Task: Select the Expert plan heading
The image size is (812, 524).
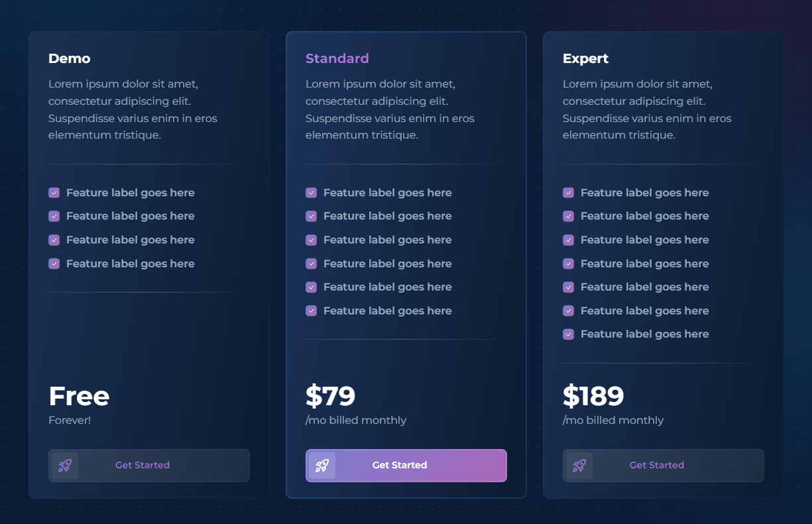Action: [586, 58]
